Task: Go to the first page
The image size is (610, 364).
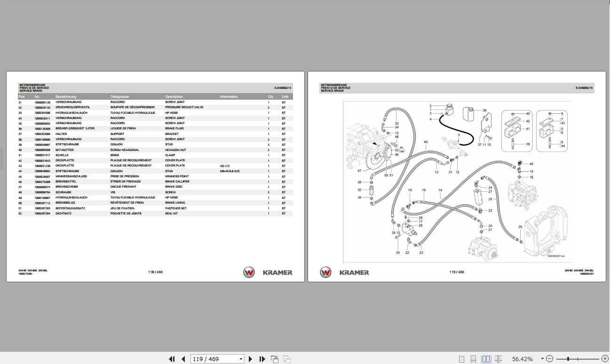Action: pos(172,359)
